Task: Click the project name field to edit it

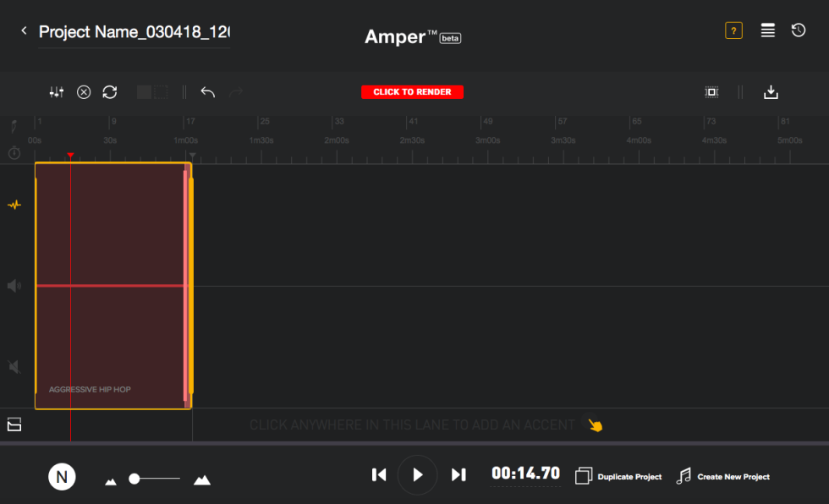Action: (x=133, y=32)
